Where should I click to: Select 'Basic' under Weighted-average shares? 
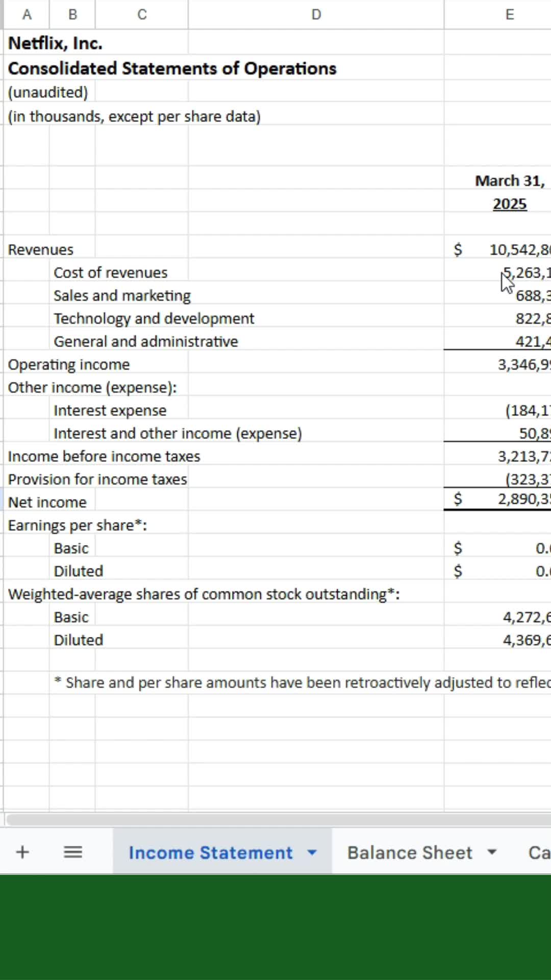click(71, 617)
